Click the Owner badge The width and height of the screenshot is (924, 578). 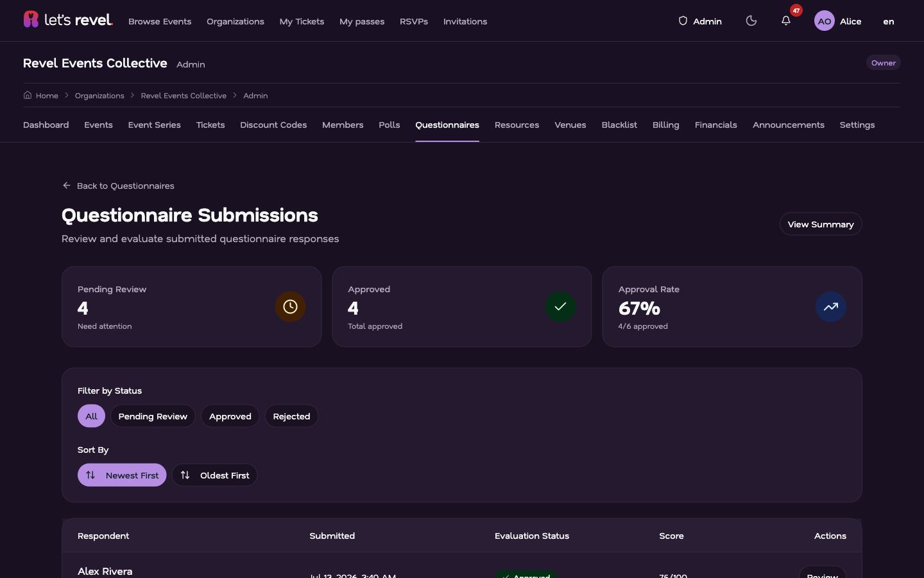(x=884, y=63)
